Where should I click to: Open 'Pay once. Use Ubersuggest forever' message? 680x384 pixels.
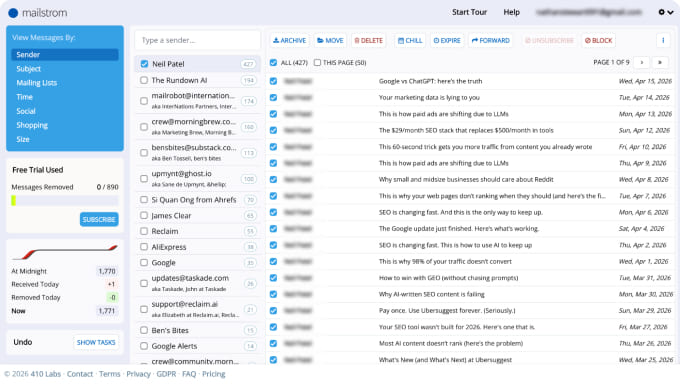pyautogui.click(x=447, y=311)
